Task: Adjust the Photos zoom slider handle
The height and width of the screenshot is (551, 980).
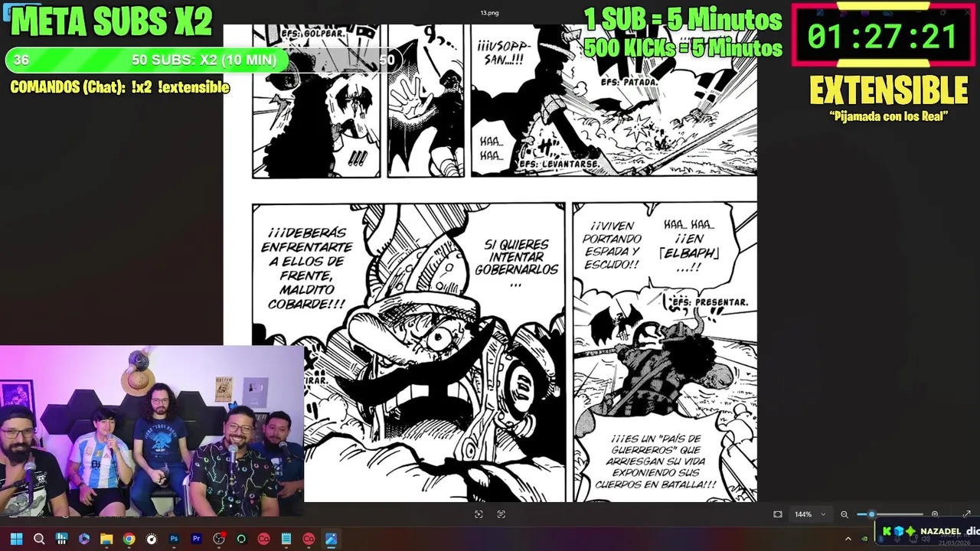Action: 871,514
